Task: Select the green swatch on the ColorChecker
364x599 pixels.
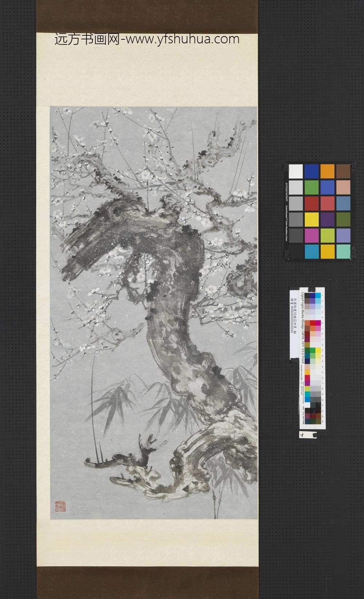Action: (311, 187)
